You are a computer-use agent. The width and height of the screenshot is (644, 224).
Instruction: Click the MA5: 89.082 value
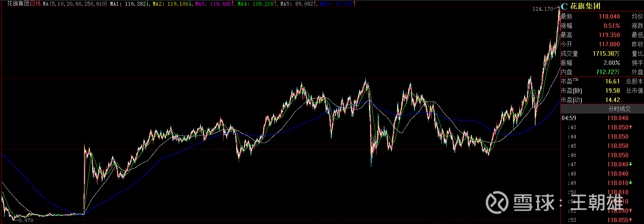tap(299, 4)
